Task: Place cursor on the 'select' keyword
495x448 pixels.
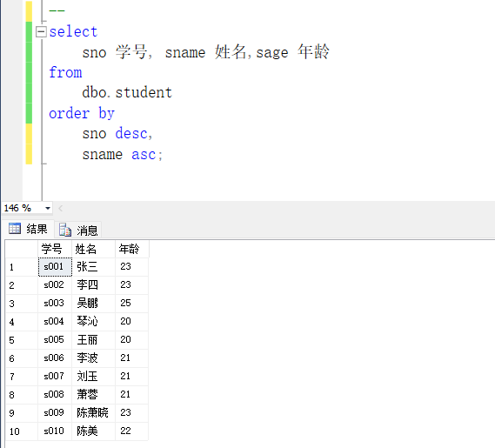Action: (73, 31)
